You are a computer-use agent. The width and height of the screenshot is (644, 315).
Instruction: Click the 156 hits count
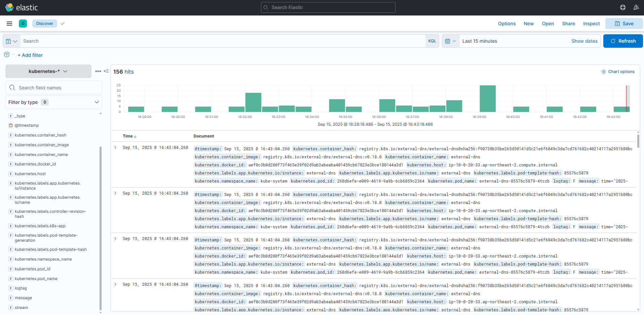pos(123,72)
